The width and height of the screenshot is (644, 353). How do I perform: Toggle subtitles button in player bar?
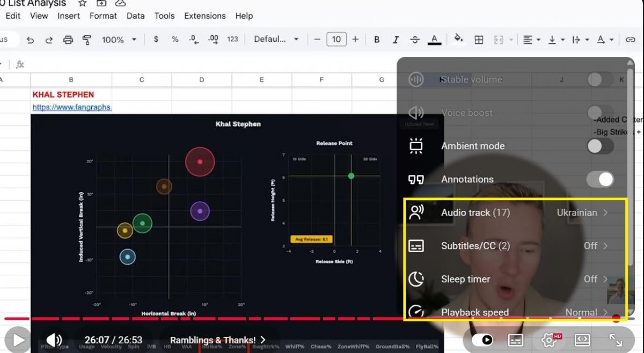point(516,340)
